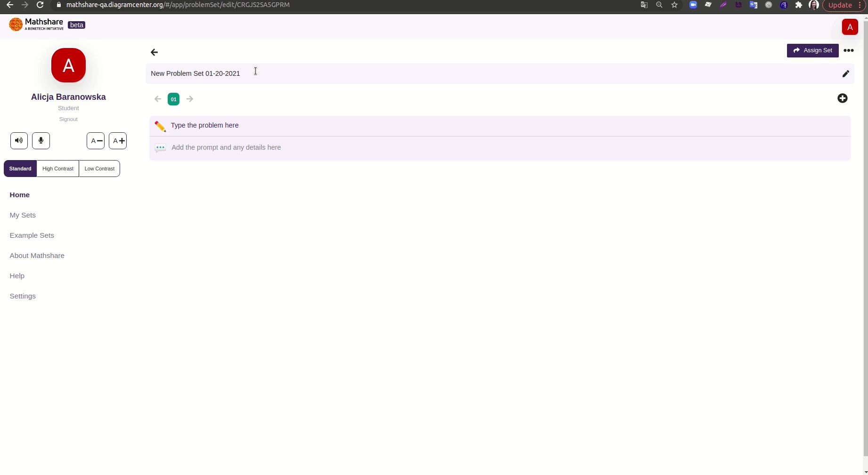This screenshot has height=475, width=868.
Task: Select the text-to-speech speaker icon
Action: [18, 141]
